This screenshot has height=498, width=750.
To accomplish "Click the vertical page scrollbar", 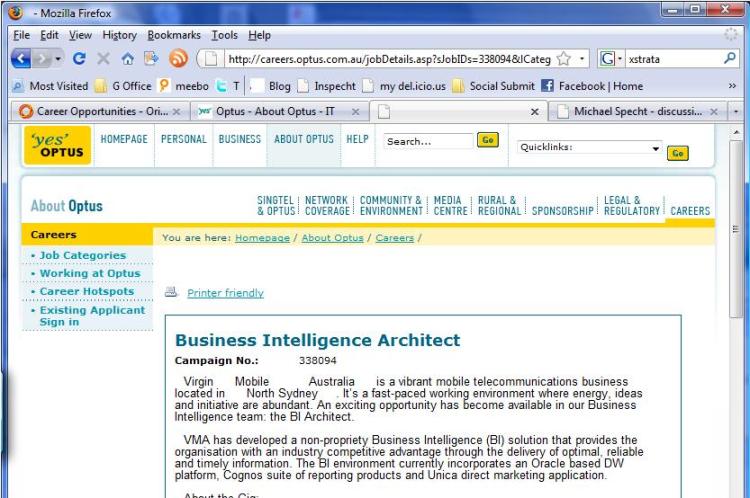I will pos(741,300).
